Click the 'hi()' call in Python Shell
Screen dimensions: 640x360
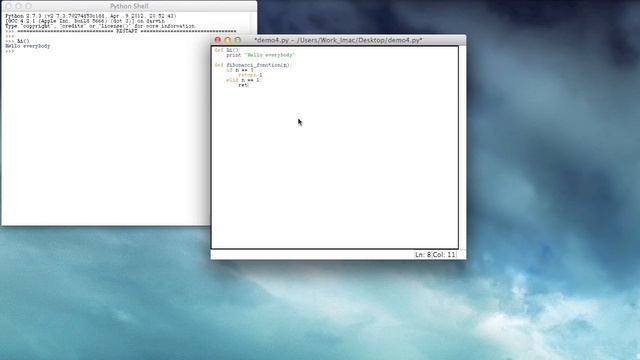pyautogui.click(x=23, y=41)
